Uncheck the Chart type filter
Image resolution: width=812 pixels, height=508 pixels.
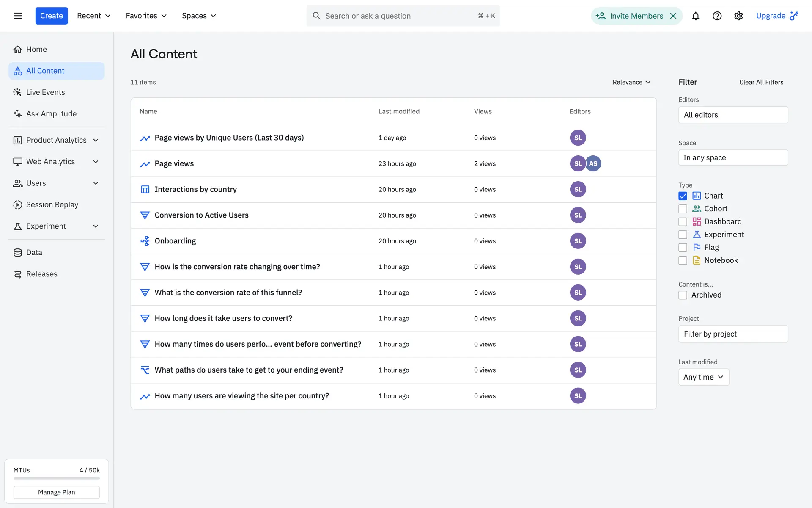coord(683,196)
